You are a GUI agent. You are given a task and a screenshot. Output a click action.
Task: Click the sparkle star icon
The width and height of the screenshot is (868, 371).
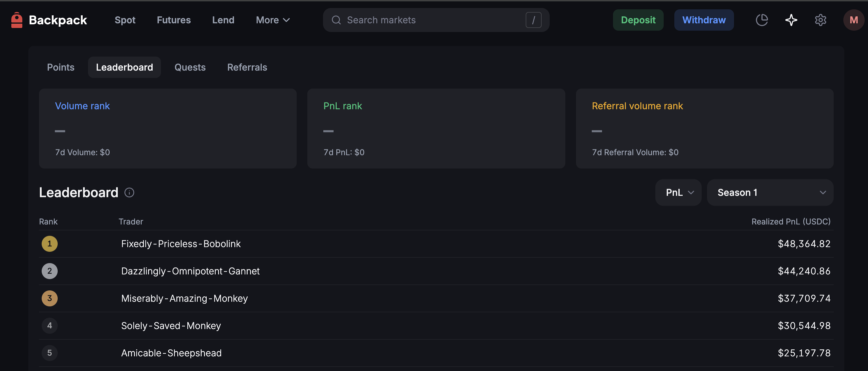791,20
